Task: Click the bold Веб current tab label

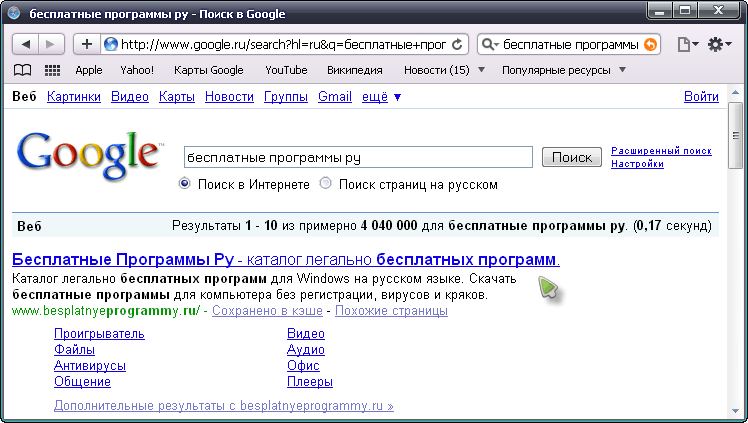Action: click(x=24, y=97)
